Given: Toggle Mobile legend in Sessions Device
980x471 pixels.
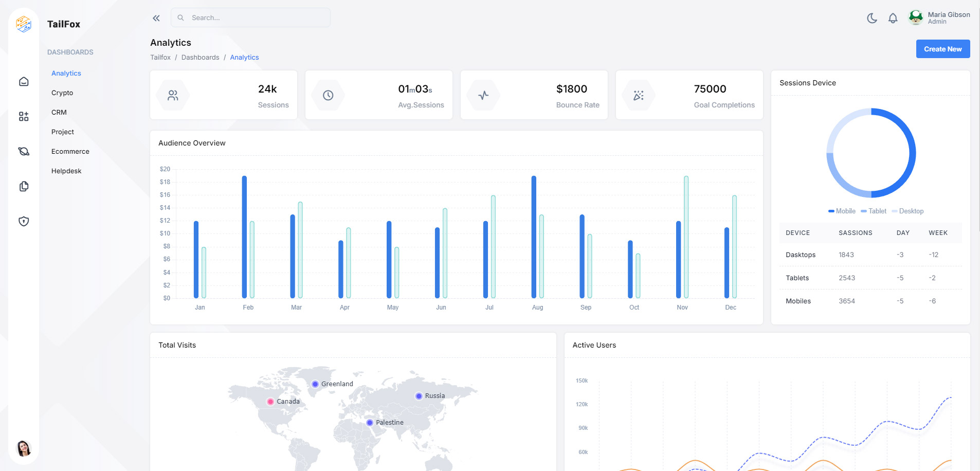Looking at the screenshot, I should click(842, 211).
